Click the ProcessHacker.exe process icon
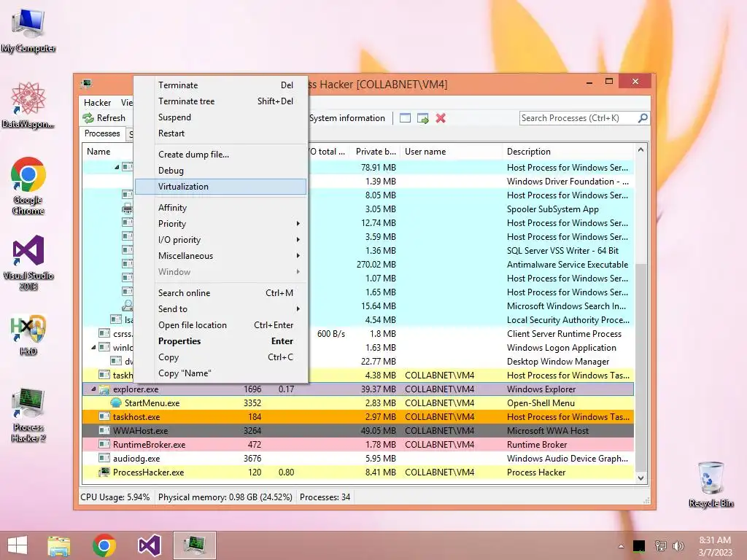The image size is (747, 560). (x=104, y=472)
